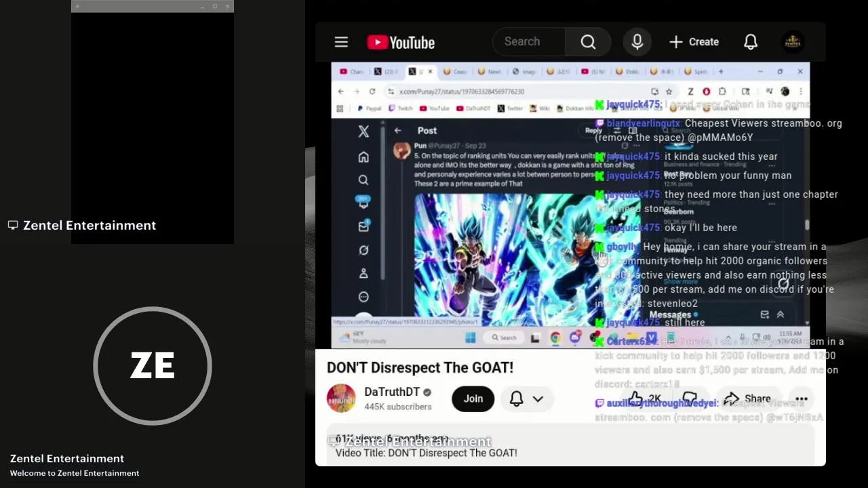Screen dimensions: 868x488
Task: Switch to the 'Image' browser tab
Action: tap(524, 71)
